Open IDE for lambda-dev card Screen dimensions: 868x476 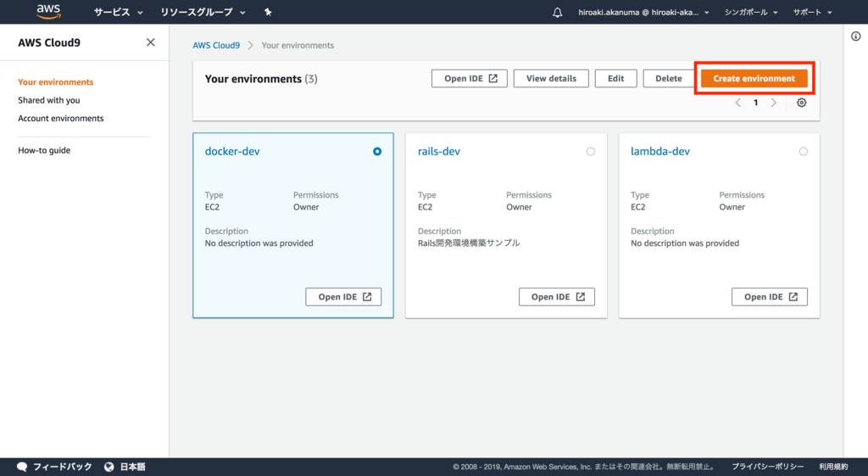pos(770,297)
